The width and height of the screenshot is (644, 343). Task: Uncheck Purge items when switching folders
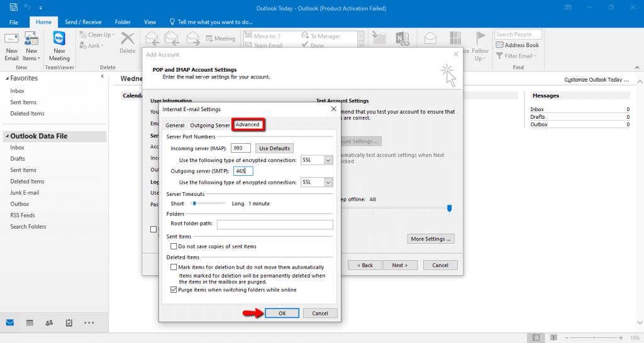174,290
